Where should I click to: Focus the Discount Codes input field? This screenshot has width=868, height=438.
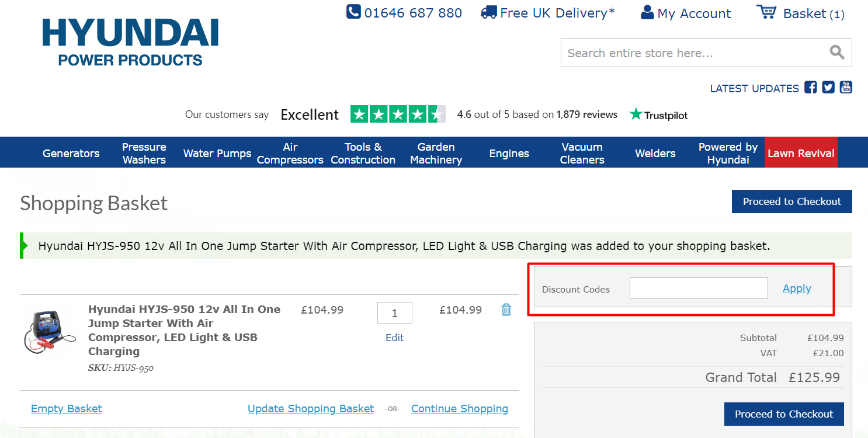coord(699,288)
